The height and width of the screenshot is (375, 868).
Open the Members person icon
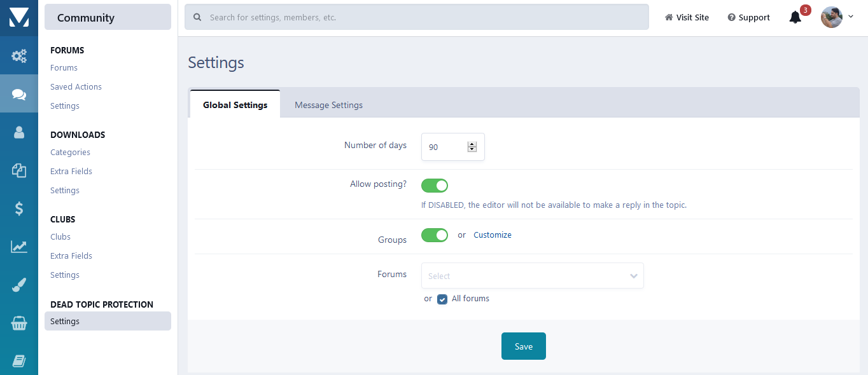(x=19, y=132)
